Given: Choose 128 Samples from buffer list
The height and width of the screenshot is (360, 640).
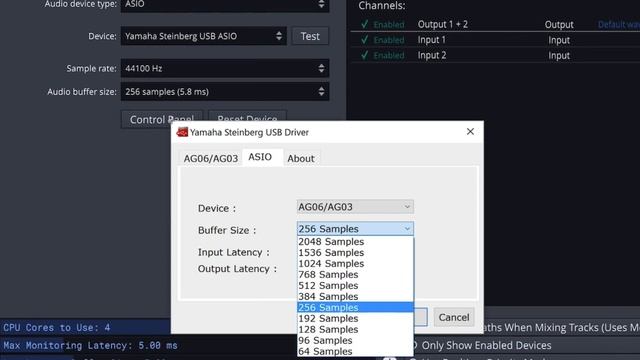Looking at the screenshot, I should click(355, 329).
